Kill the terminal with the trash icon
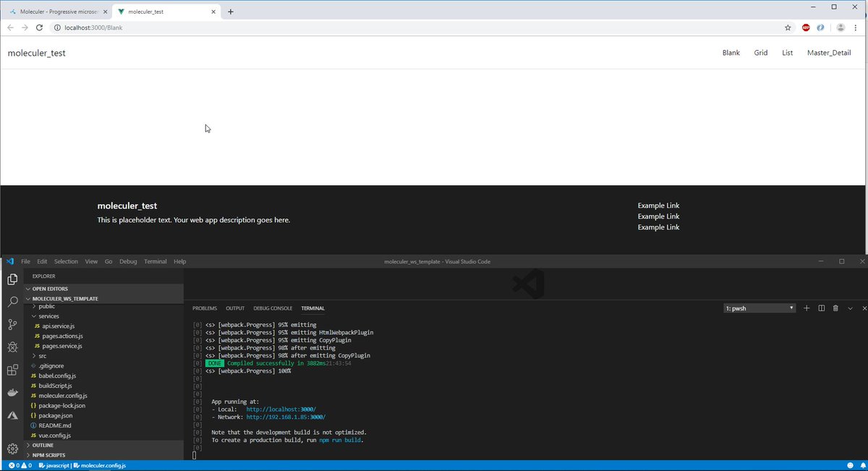The height and width of the screenshot is (471, 868). (835, 308)
